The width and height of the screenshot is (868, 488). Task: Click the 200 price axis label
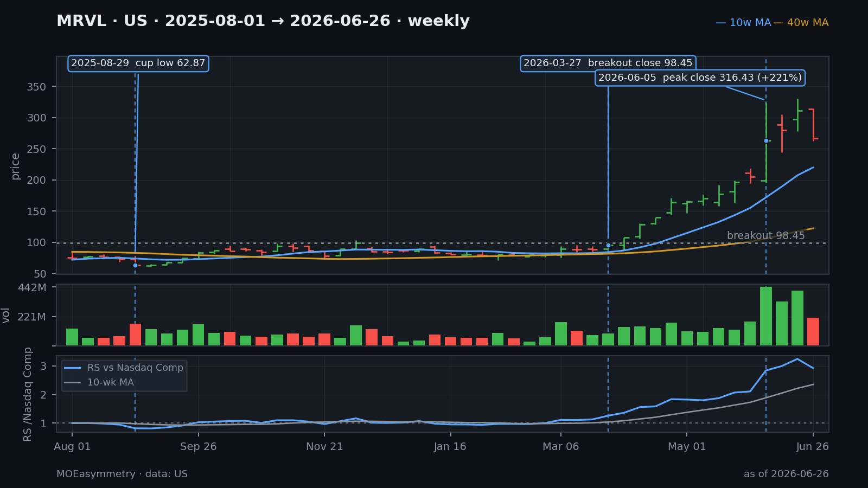pos(36,180)
